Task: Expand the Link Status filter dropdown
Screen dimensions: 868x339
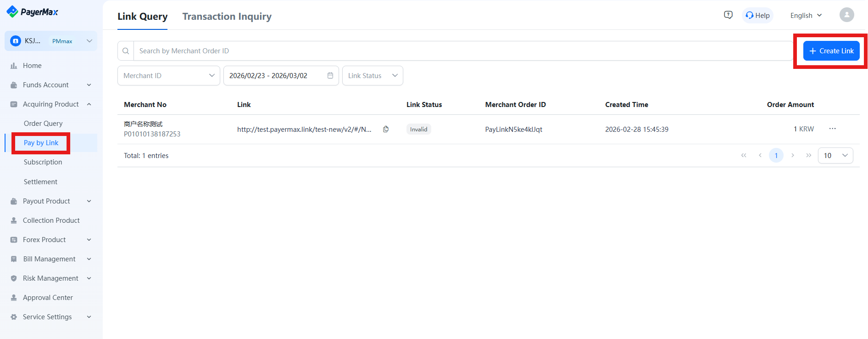Action: point(372,76)
